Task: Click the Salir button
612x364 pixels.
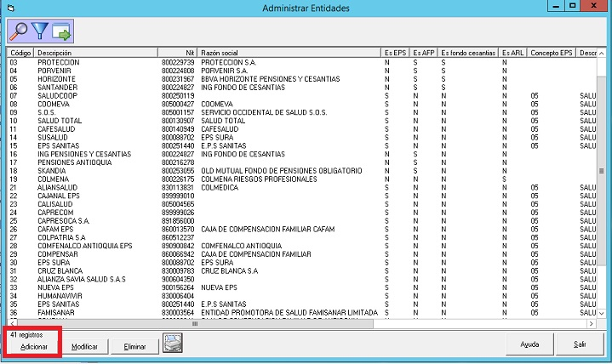Action: coord(580,345)
